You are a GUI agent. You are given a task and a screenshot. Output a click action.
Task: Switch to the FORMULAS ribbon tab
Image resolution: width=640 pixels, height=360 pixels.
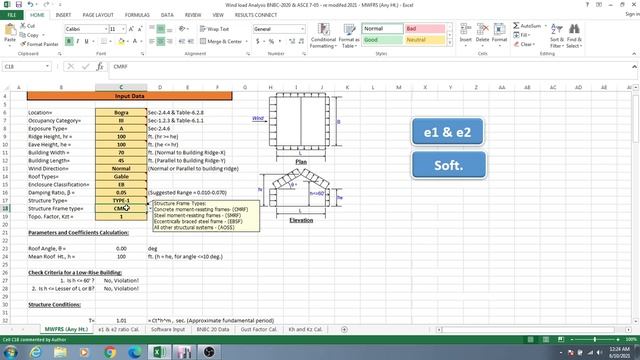coord(137,15)
